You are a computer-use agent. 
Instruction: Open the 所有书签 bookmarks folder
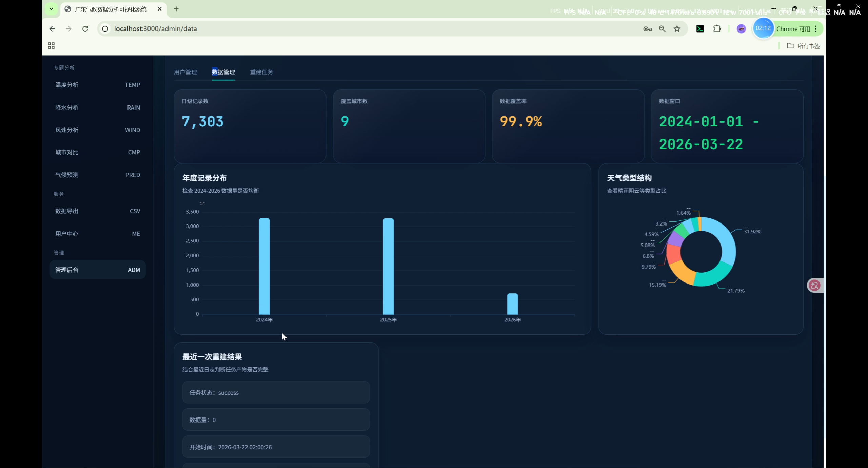coord(803,46)
